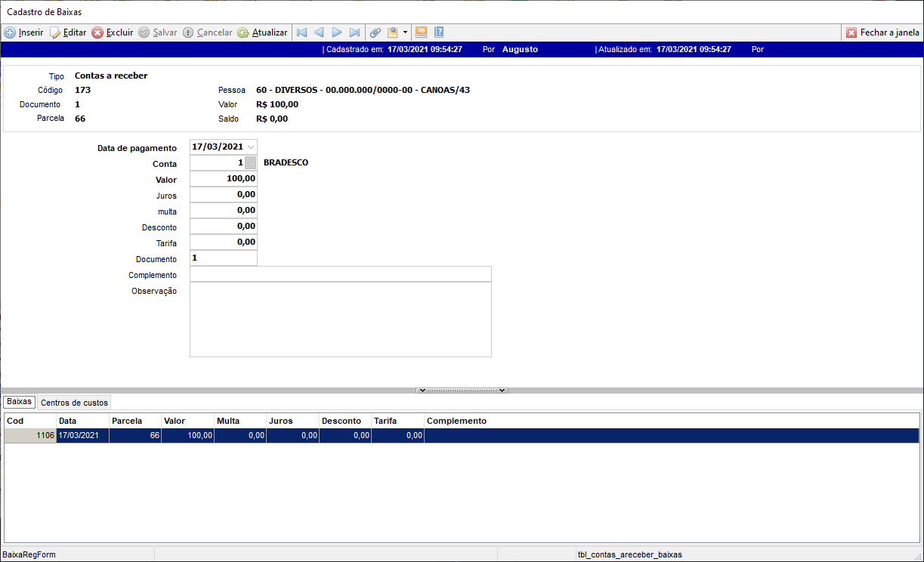Open the attachments paperclip icon
This screenshot has height=562, width=924.
coord(375,32)
